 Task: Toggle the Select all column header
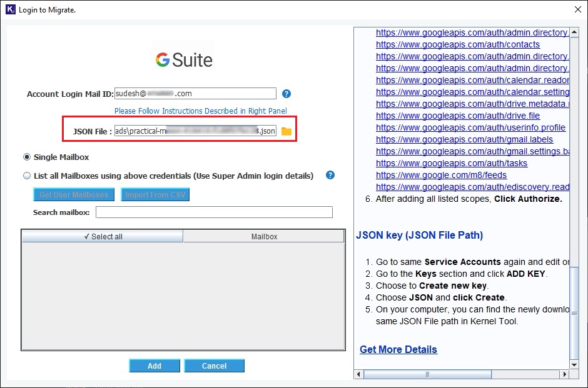103,237
